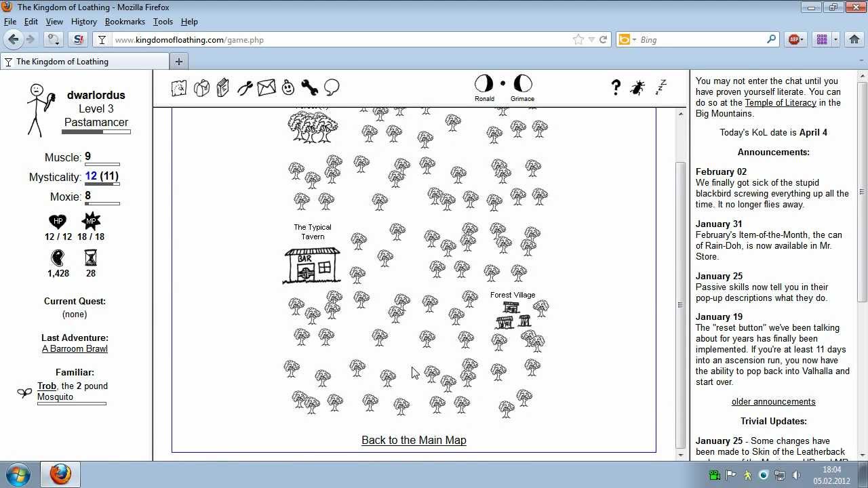Image resolution: width=868 pixels, height=488 pixels.
Task: Click the adventures hourglass icon
Action: [x=91, y=258]
